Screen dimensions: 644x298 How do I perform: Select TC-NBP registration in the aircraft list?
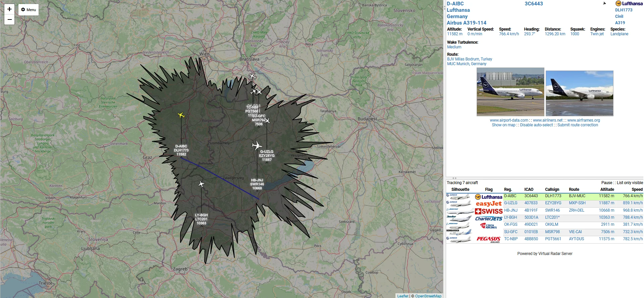pos(511,239)
